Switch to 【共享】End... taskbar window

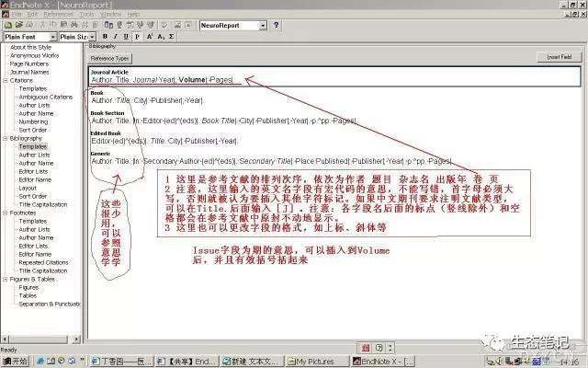point(187,362)
